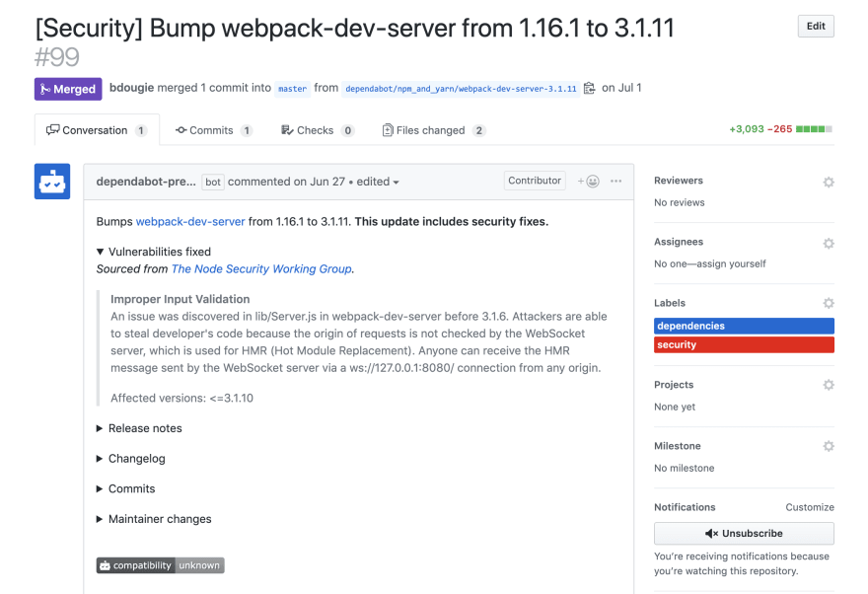Open the webpack-dev-server link
The image size is (868, 594).
click(190, 221)
